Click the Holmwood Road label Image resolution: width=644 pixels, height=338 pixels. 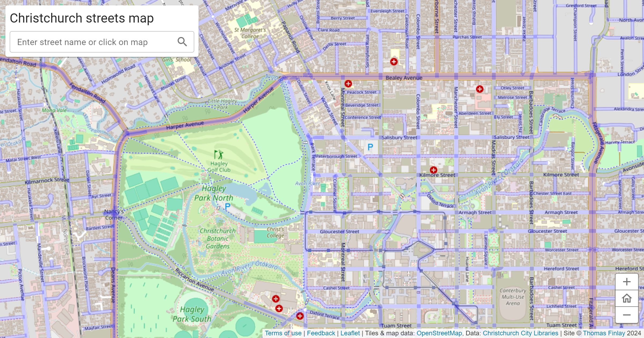pos(118,74)
